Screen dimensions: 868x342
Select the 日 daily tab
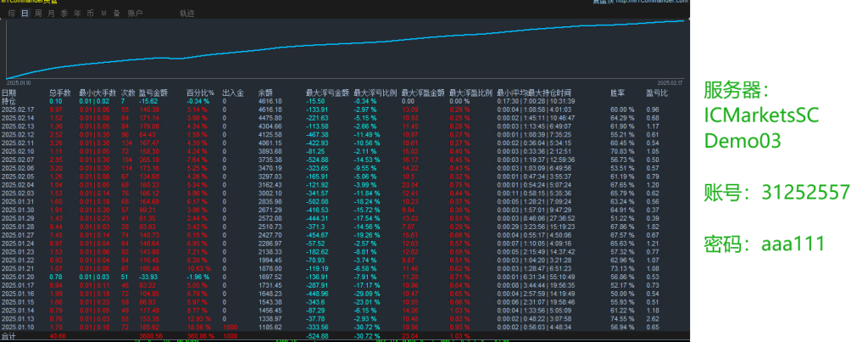[x=25, y=14]
